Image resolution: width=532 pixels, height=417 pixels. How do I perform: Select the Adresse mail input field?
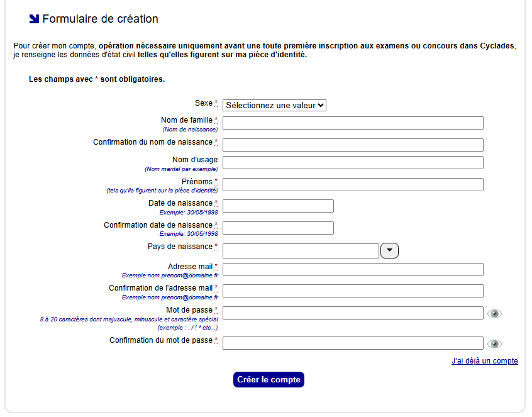point(353,270)
